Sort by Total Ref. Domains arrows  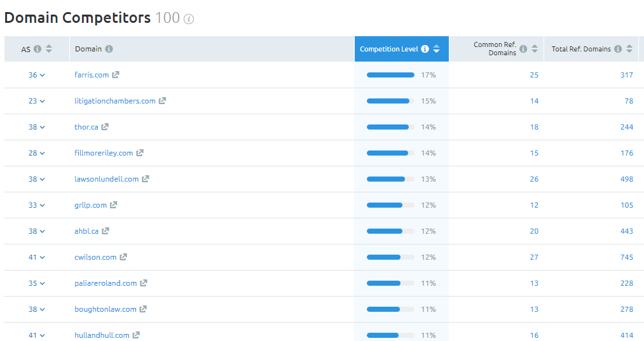629,49
